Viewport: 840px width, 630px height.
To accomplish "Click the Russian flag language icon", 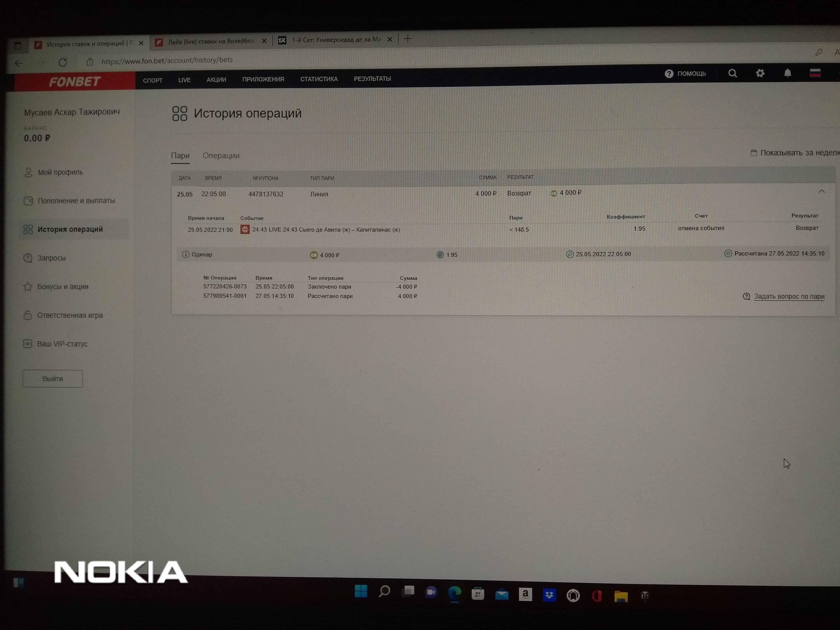I will [x=815, y=72].
